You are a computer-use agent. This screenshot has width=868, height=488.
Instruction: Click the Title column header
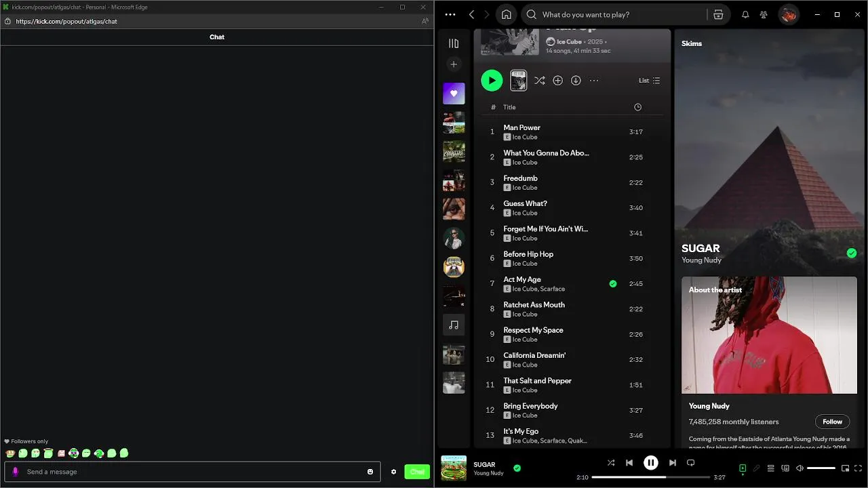[x=509, y=107]
